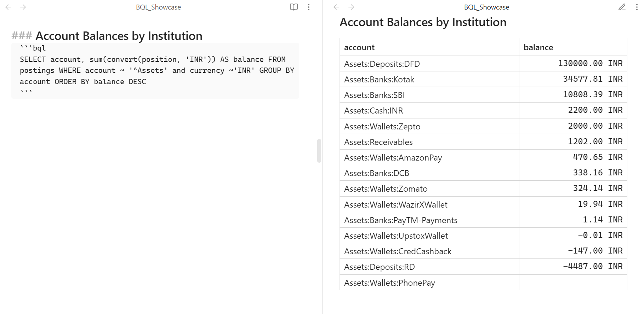Select the BQL_Showcase title above the rendered table
644x314 pixels.
click(486, 7)
